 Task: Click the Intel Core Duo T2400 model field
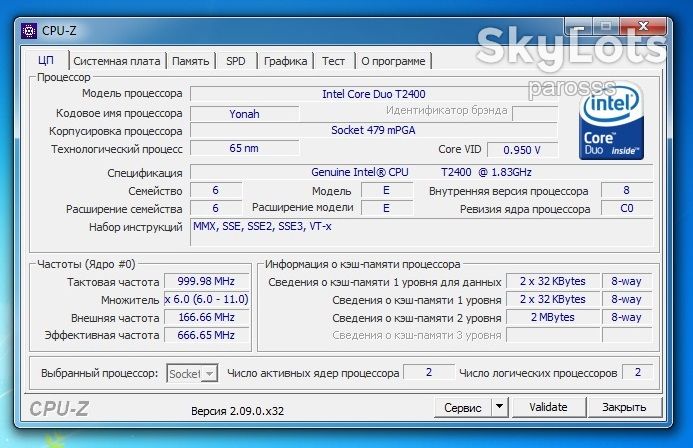click(x=373, y=94)
